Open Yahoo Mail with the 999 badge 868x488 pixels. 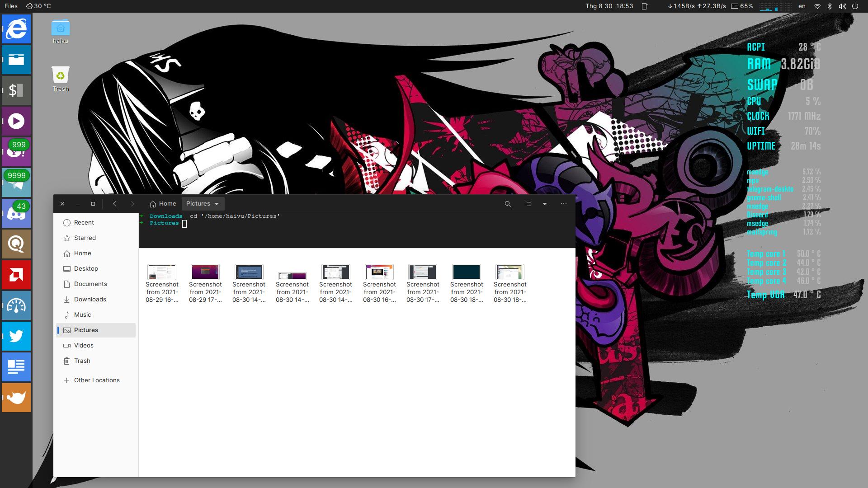tap(16, 152)
